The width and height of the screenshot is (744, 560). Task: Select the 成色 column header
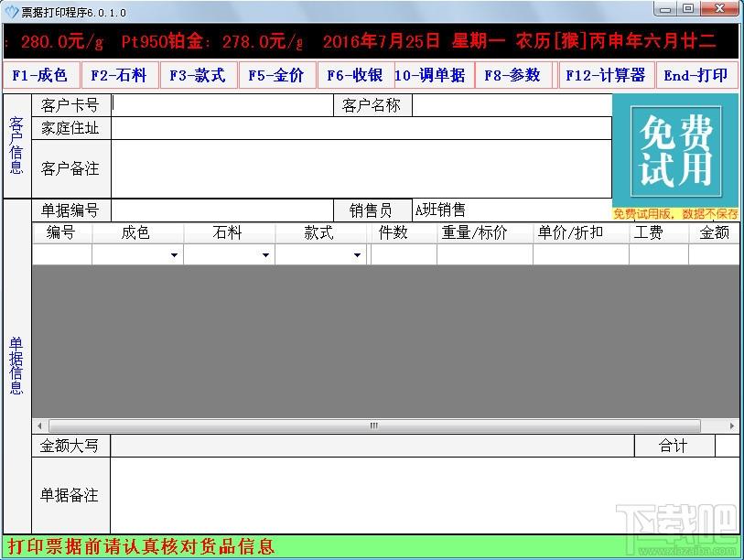coord(137,232)
